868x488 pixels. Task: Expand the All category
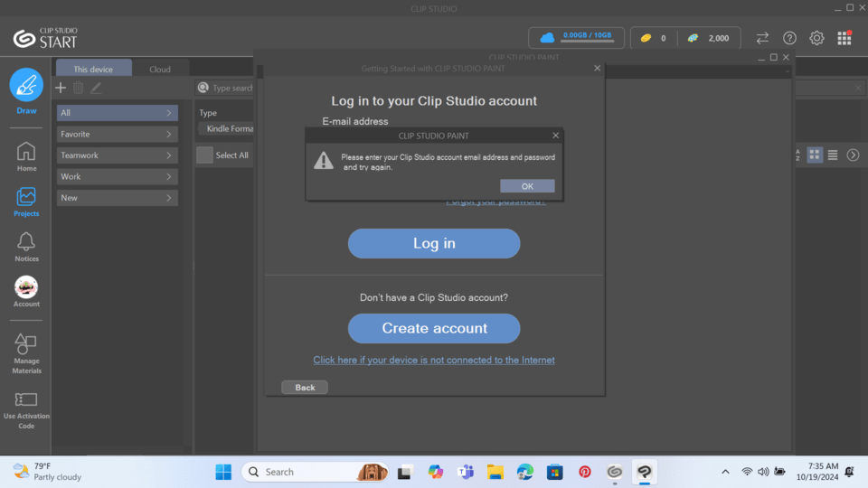(x=117, y=112)
